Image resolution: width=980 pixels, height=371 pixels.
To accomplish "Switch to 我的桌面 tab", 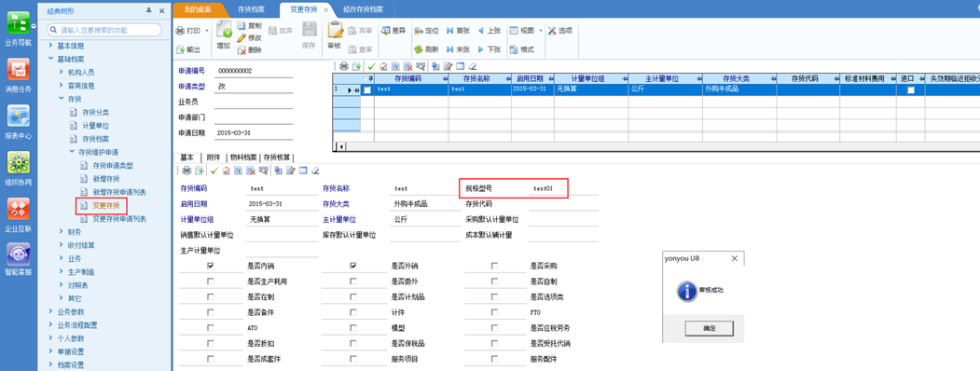I will pyautogui.click(x=198, y=10).
